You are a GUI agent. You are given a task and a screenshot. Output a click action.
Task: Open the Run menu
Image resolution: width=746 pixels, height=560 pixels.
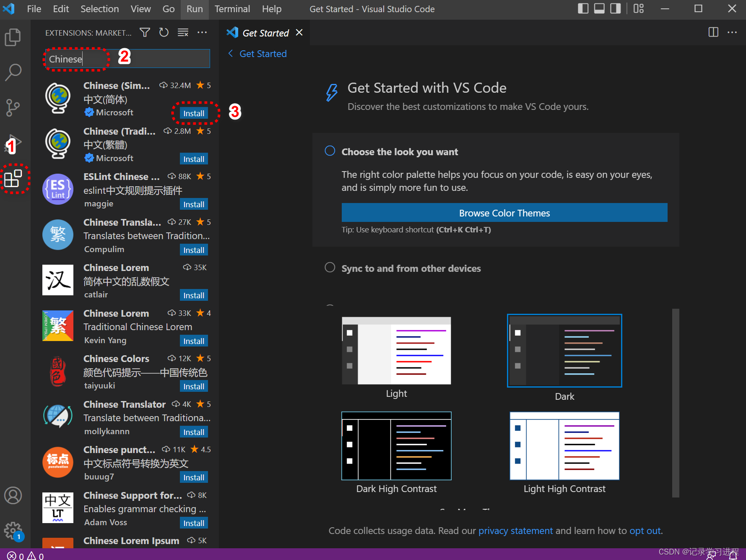(x=195, y=9)
